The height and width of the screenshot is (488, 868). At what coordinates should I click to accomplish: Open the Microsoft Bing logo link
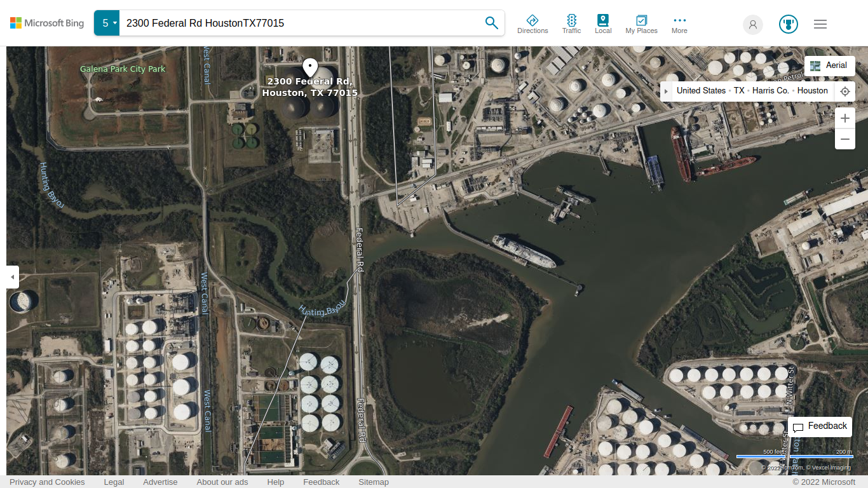pyautogui.click(x=47, y=23)
